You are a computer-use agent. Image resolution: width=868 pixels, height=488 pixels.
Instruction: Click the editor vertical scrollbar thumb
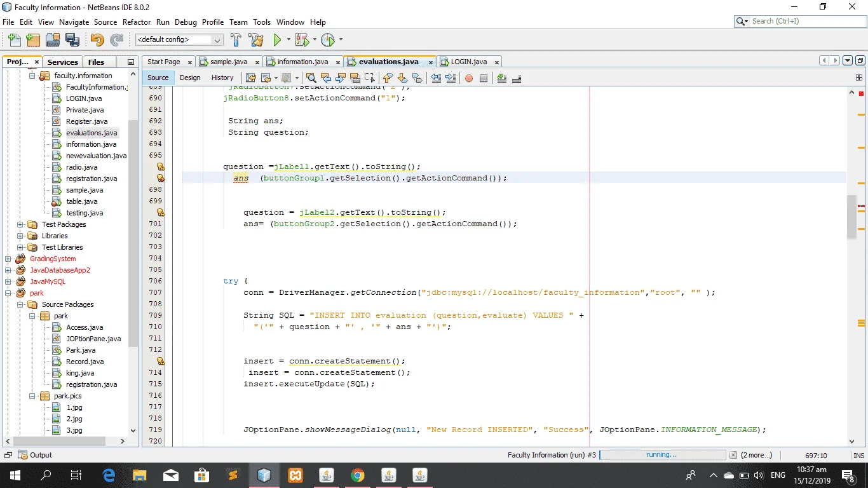point(852,217)
